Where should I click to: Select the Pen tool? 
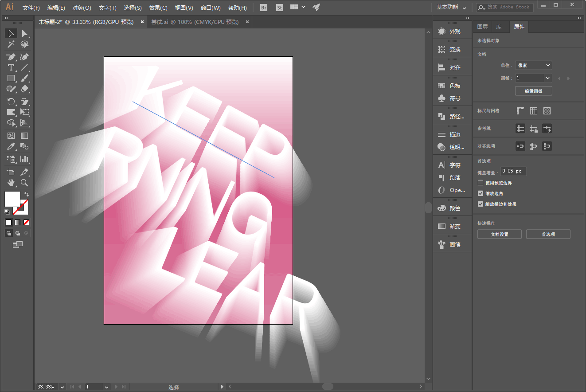pos(11,57)
